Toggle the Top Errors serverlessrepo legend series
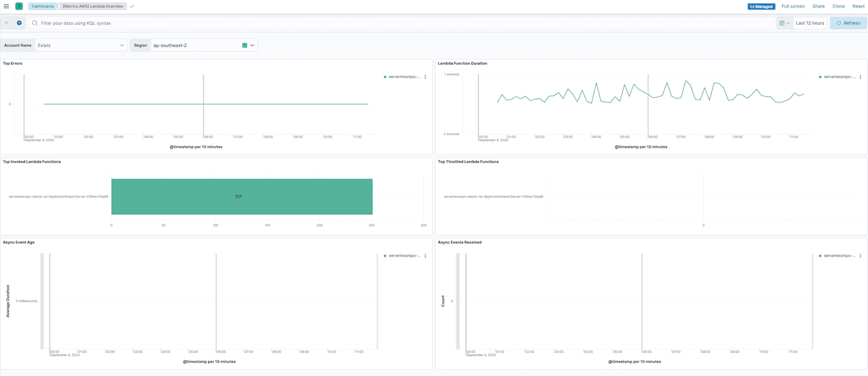This screenshot has width=868, height=376. coord(404,77)
